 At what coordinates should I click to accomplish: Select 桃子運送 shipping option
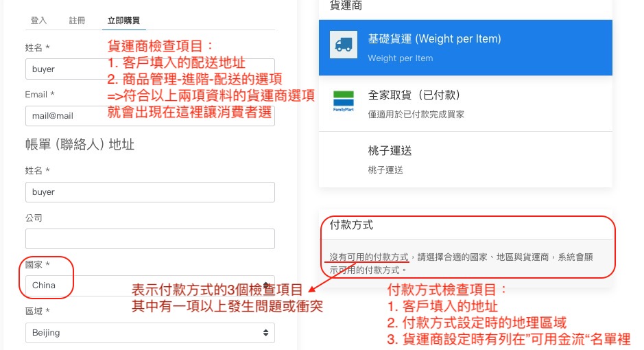(x=465, y=160)
